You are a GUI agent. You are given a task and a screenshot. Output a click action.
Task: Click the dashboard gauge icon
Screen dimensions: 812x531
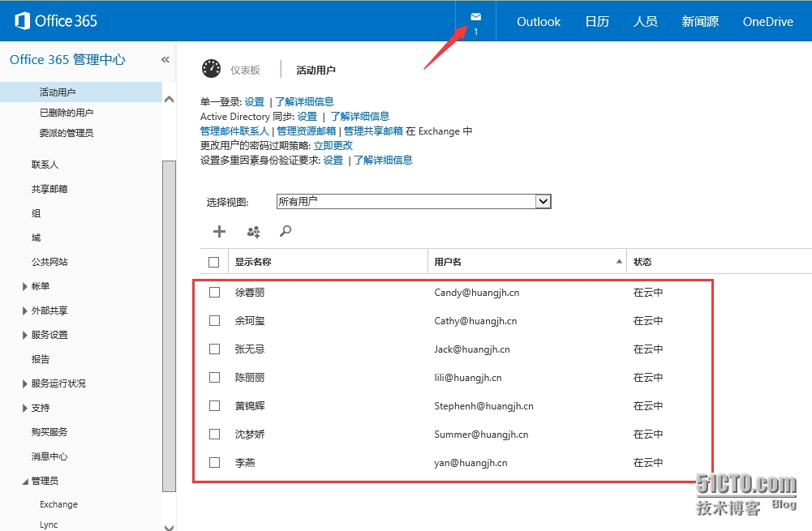pos(211,70)
